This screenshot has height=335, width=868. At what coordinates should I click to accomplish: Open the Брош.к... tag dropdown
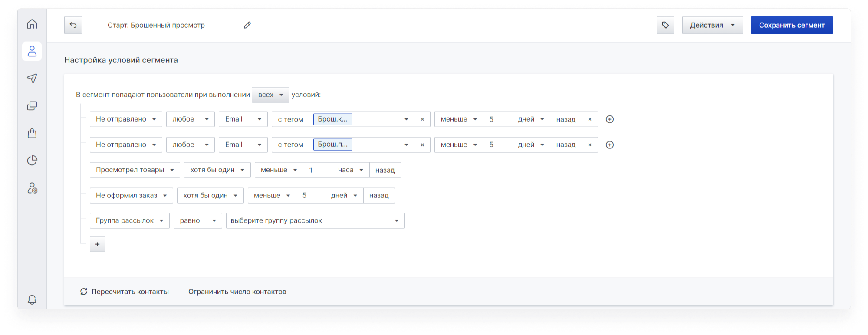point(362,119)
